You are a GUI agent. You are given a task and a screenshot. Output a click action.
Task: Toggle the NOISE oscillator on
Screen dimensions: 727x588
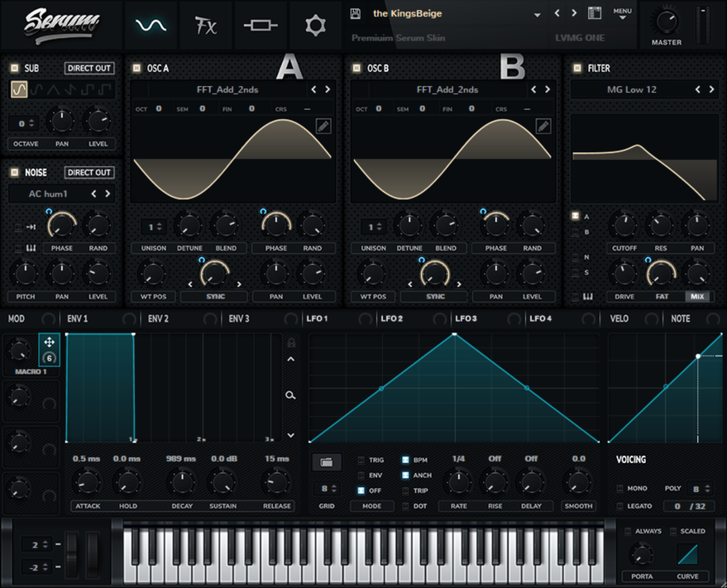pos(15,173)
